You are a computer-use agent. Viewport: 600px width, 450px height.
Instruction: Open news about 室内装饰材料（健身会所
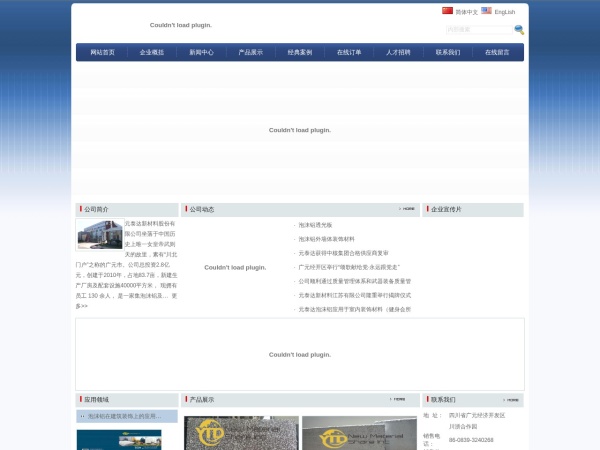coord(354,309)
